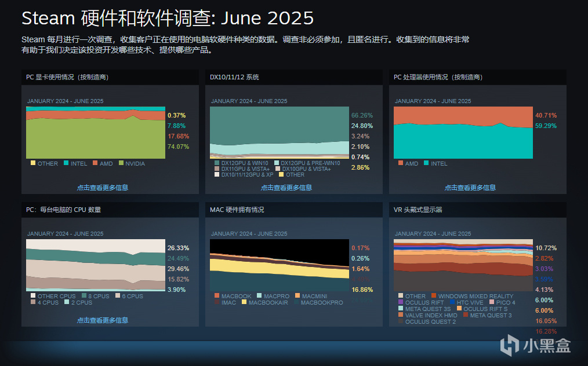Open more info link under PC processor chart

[470, 187]
